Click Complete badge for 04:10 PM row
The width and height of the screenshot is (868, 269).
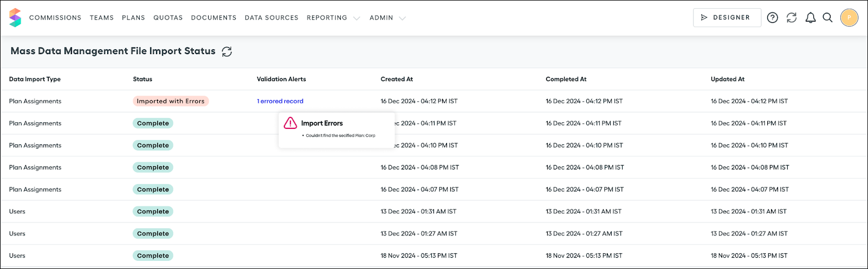tap(153, 146)
